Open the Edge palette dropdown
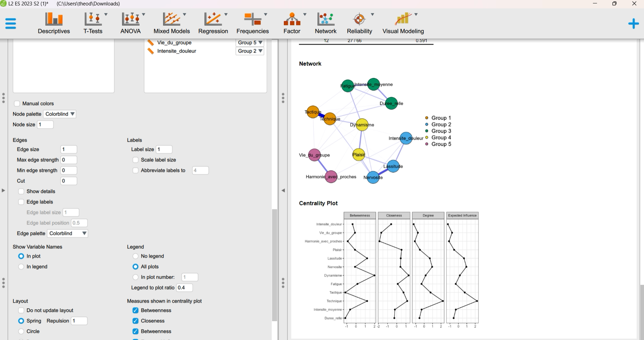Image resolution: width=644 pixels, height=340 pixels. [67, 233]
